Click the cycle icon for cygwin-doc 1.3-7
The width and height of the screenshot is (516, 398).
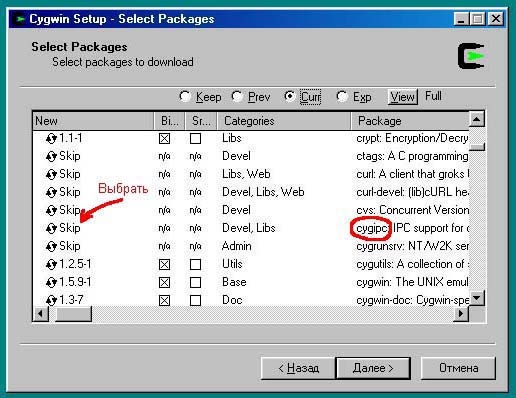tap(51, 300)
